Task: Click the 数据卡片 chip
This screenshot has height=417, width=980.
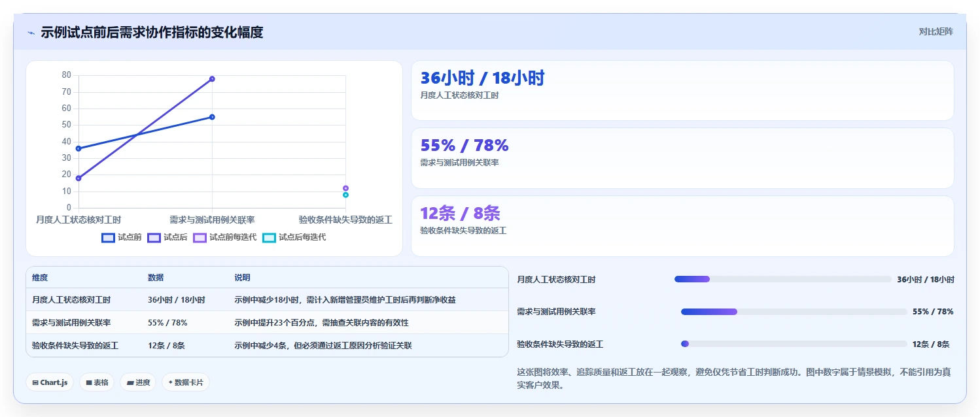Action: pyautogui.click(x=186, y=382)
